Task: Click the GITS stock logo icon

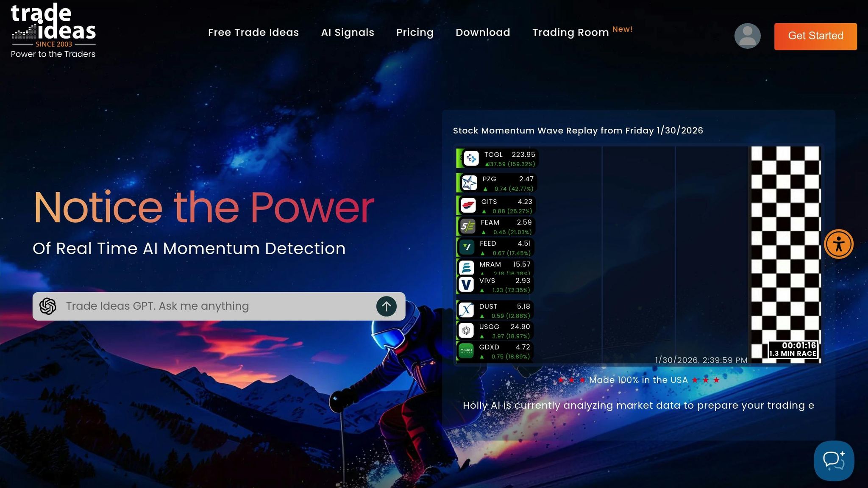Action: pos(468,206)
